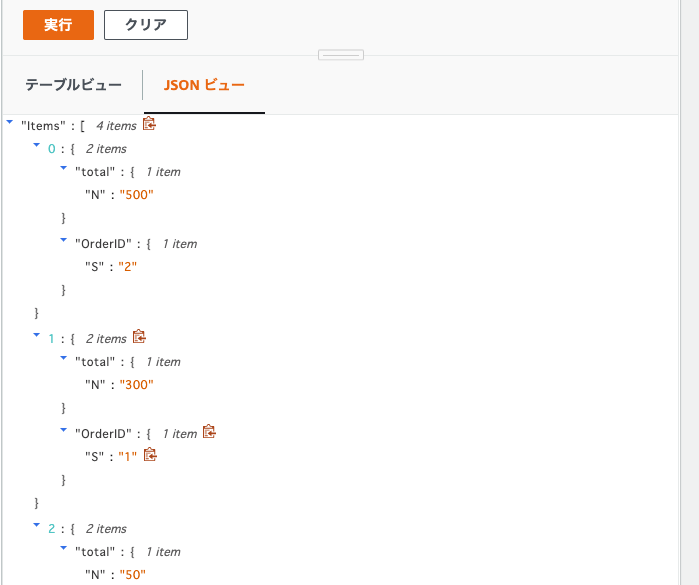Copy the Items array with clipboard icon
This screenshot has height=585, width=699.
[x=150, y=124]
